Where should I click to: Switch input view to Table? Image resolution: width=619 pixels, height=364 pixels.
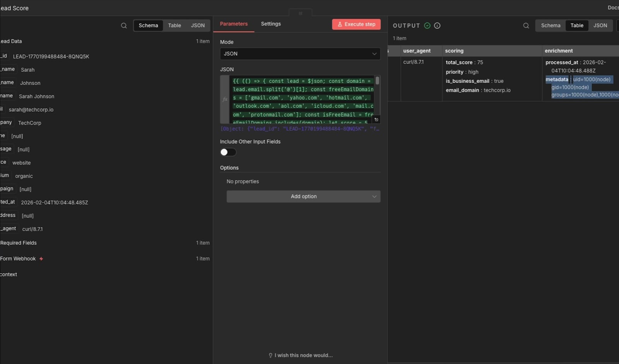coord(174,26)
